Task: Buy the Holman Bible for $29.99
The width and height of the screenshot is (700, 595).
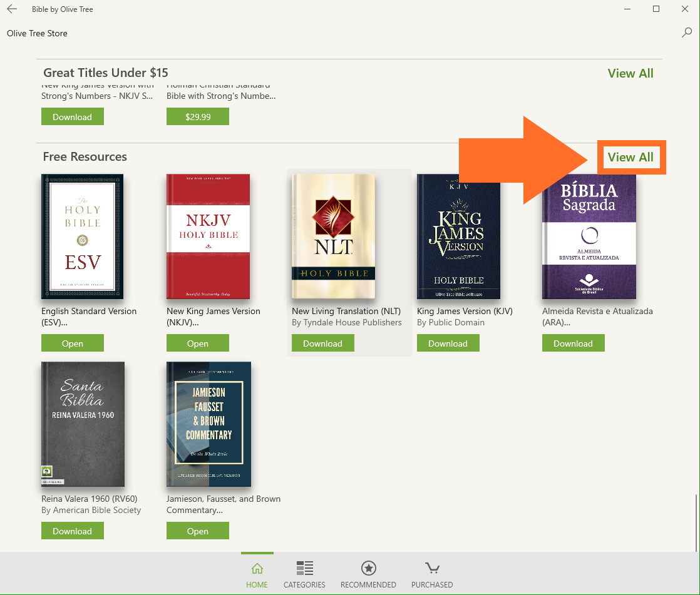Action: tap(198, 117)
